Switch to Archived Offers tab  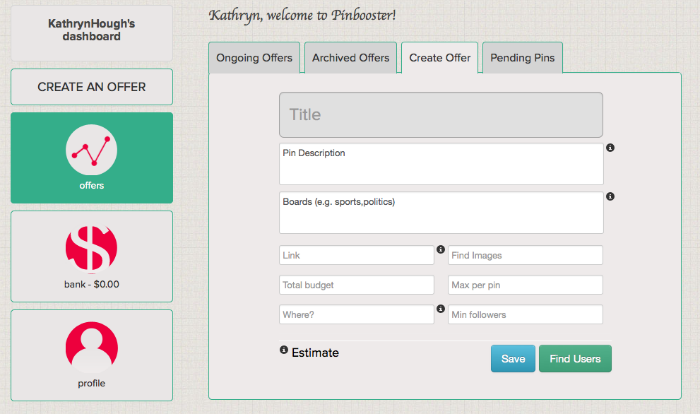350,58
